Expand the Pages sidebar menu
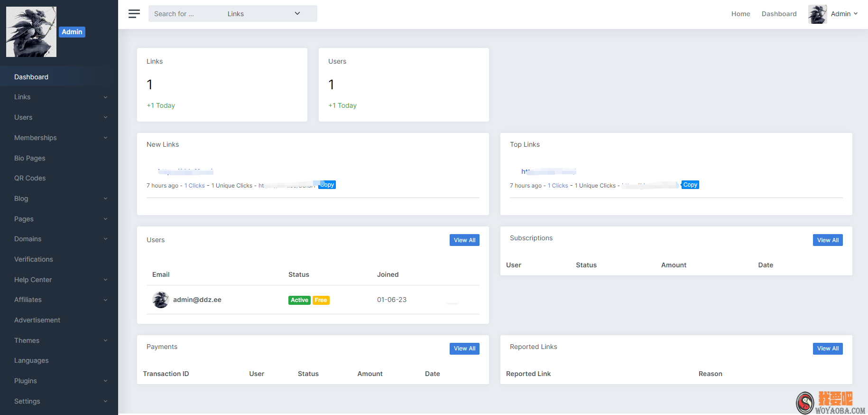The width and height of the screenshot is (868, 415). (59, 219)
